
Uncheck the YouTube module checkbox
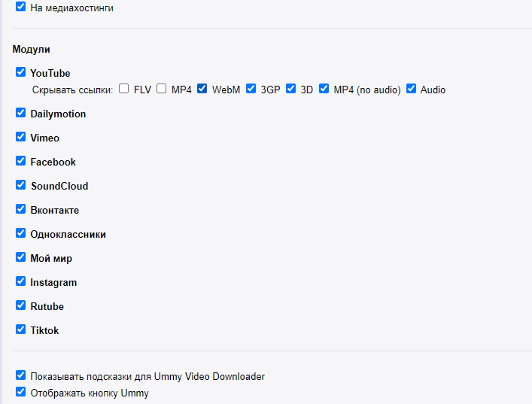point(21,72)
